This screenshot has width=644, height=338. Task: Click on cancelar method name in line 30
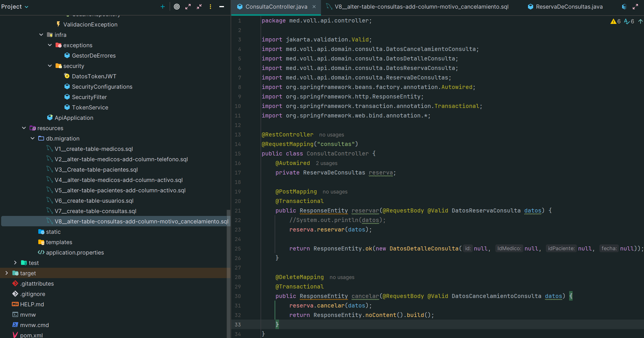(x=365, y=296)
